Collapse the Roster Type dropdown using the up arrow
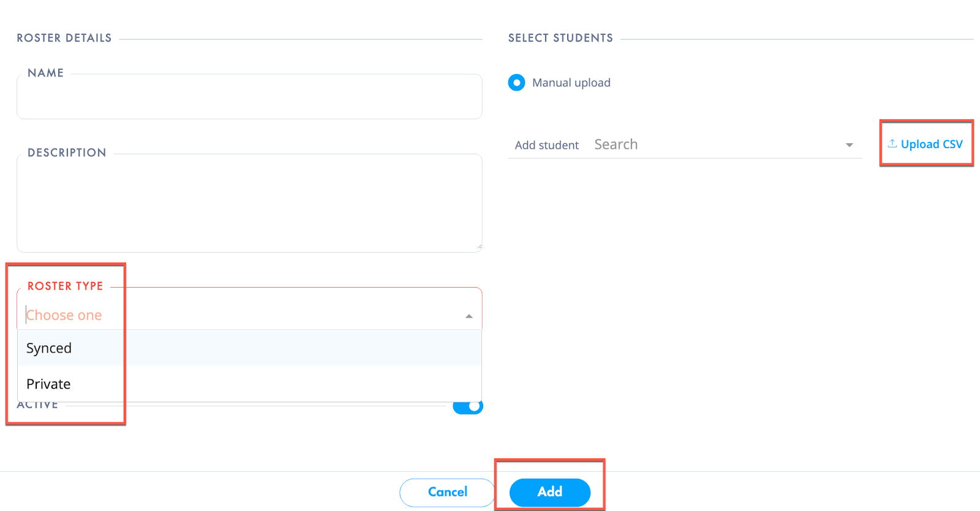980x511 pixels. [469, 316]
